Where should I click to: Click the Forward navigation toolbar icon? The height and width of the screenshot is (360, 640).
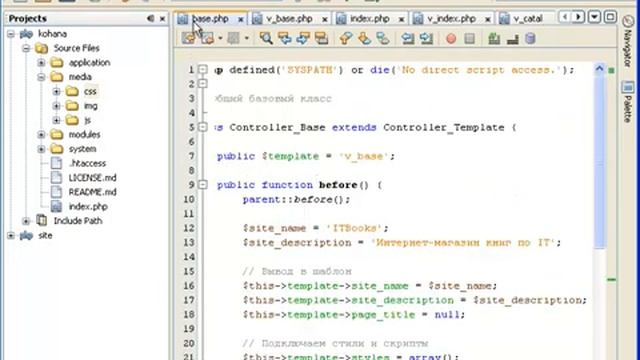coord(207,38)
